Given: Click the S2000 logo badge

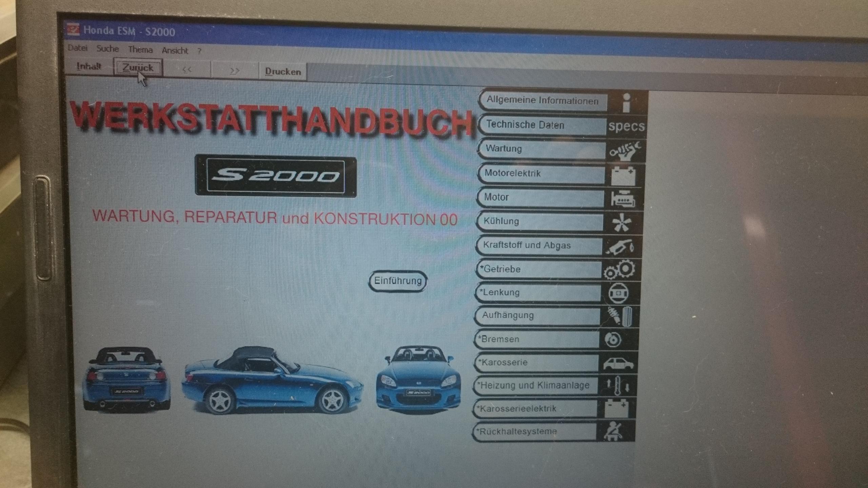Looking at the screenshot, I should (276, 176).
